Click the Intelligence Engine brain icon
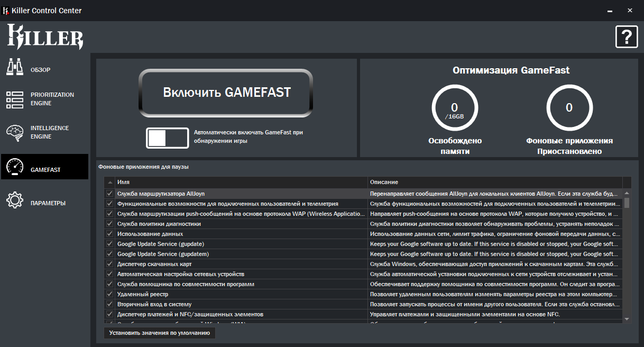The height and width of the screenshot is (347, 644). [x=15, y=132]
